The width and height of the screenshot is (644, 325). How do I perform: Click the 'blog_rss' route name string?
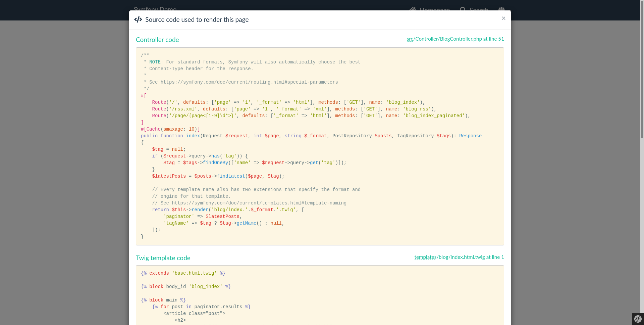point(417,109)
